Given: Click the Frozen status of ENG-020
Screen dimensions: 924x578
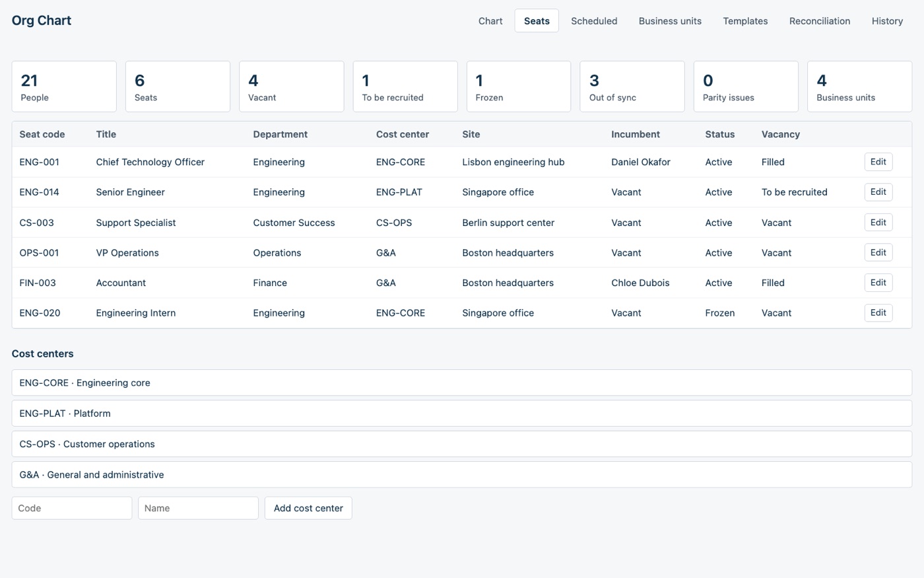Looking at the screenshot, I should [x=720, y=313].
